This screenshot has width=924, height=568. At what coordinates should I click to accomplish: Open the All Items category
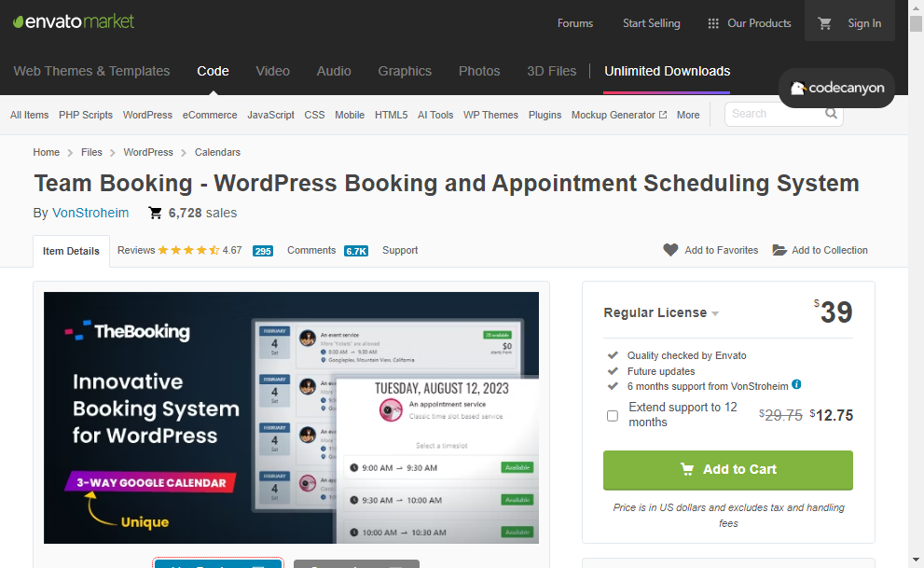(30, 115)
